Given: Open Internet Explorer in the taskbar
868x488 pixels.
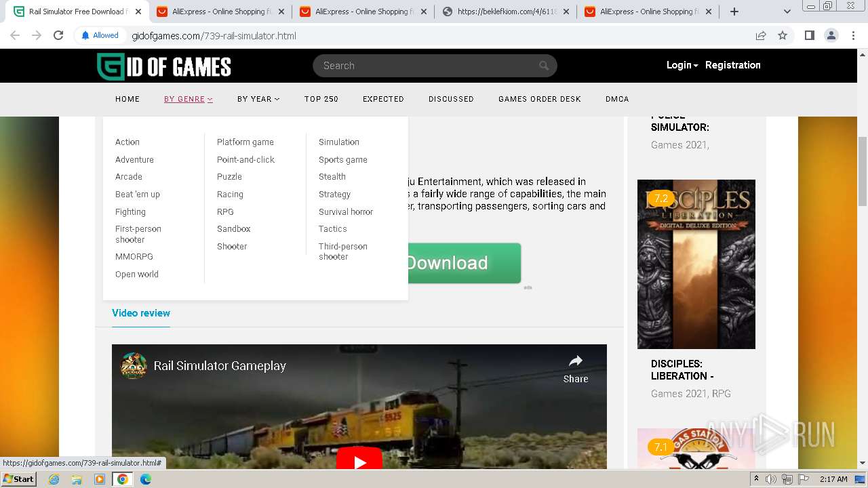Looking at the screenshot, I should (54, 479).
